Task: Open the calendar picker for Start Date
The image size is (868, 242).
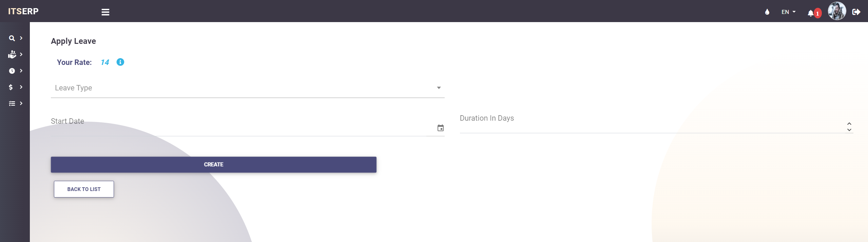Action: tap(440, 128)
